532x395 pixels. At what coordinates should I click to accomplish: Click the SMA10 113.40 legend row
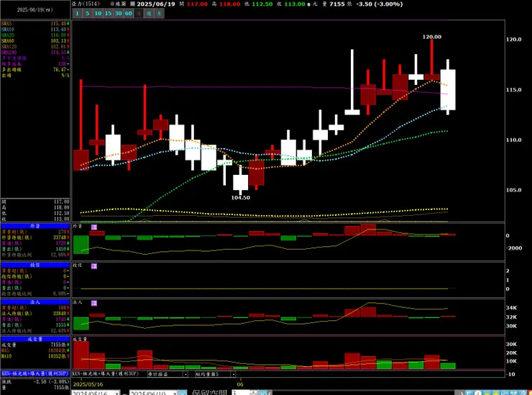tap(35, 29)
